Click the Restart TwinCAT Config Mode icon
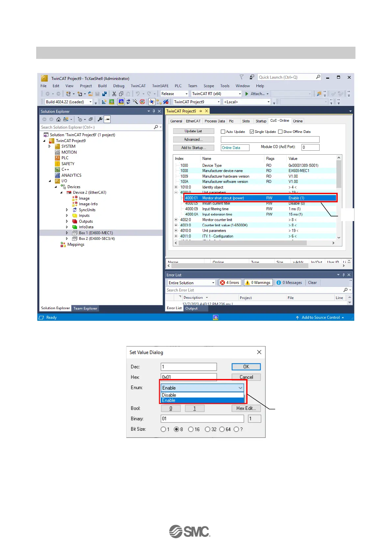This screenshot has width=392, height=554. tap(128, 102)
